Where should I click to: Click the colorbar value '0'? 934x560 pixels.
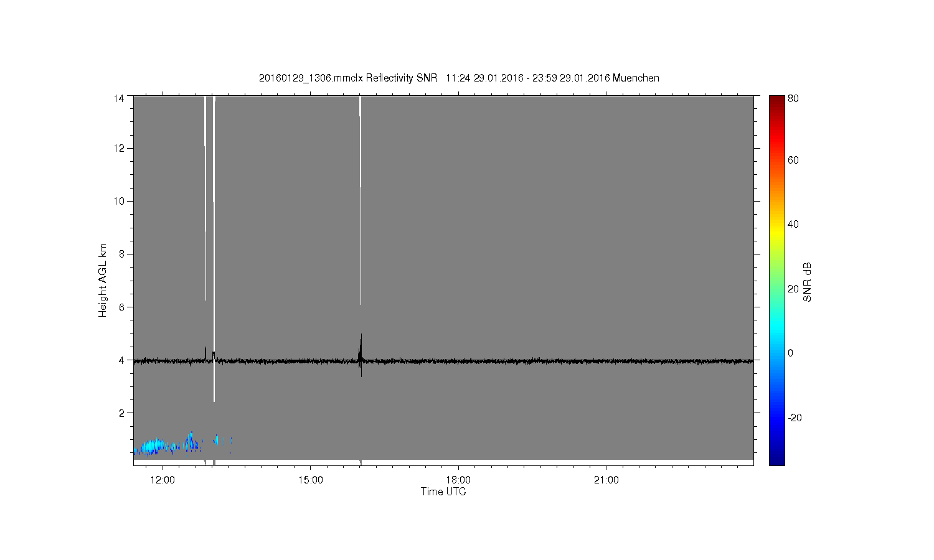click(791, 353)
